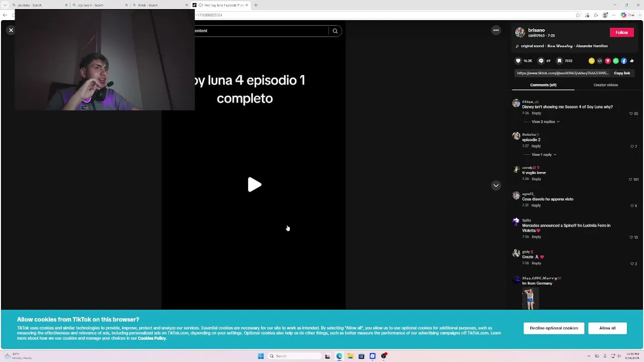644x362 pixels.
Task: Expand View 1 reply
Action: point(543,155)
